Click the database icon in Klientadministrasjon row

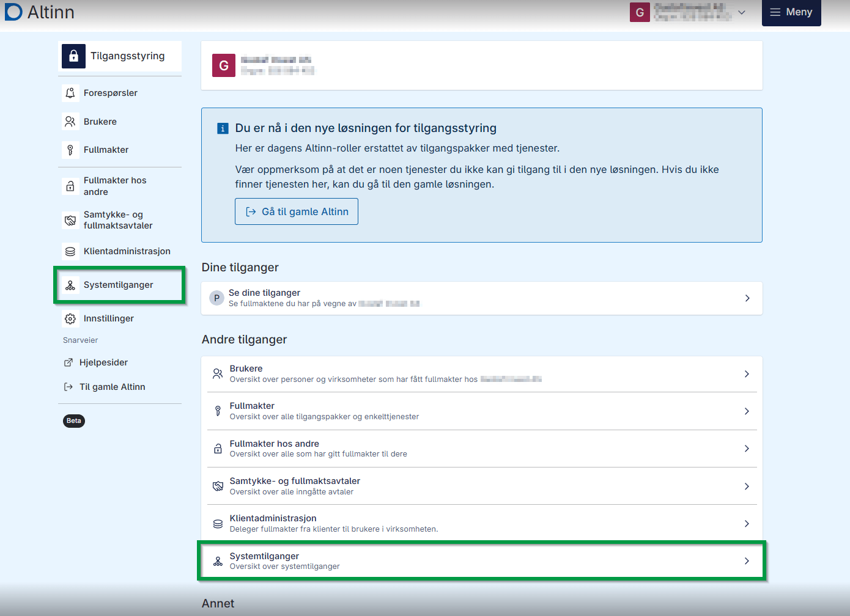[218, 524]
